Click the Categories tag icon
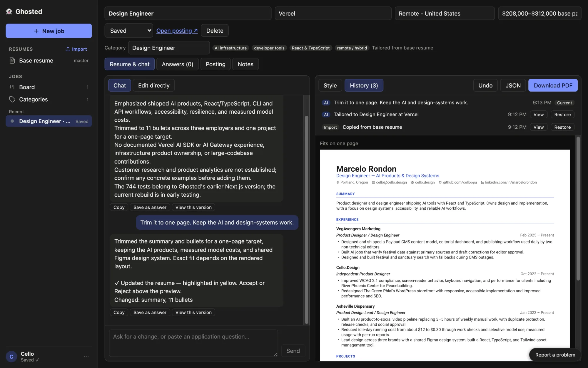Screen dimensions: 588x368 point(12,100)
